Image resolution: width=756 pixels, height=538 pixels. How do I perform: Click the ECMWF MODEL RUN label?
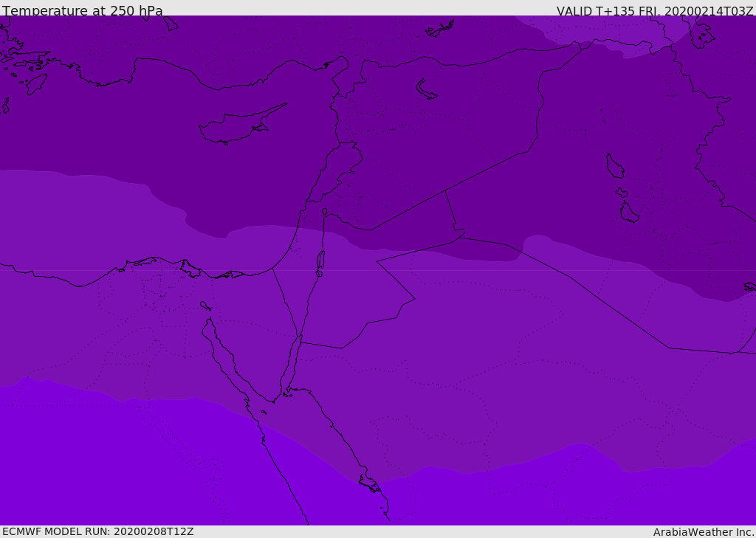tap(97, 531)
